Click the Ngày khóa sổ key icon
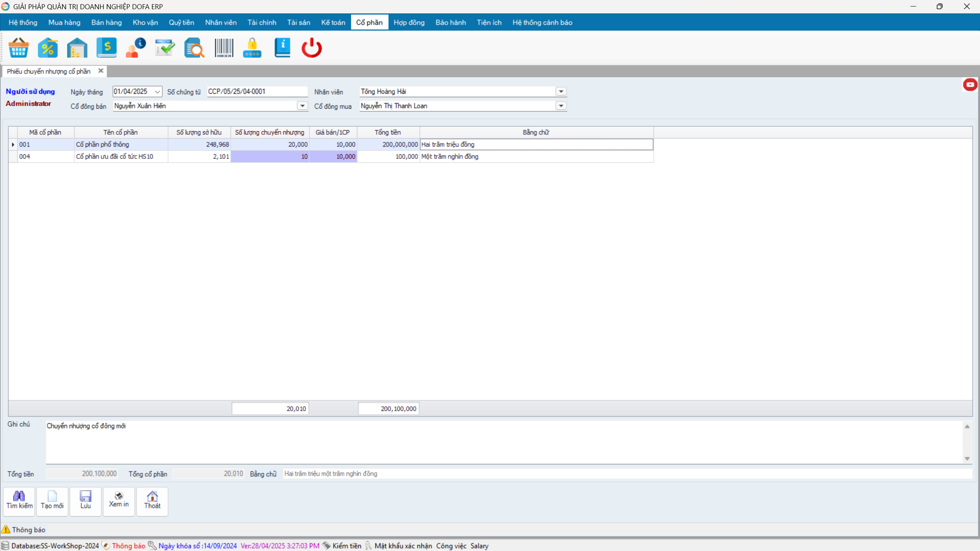This screenshot has width=980, height=551. (152, 546)
